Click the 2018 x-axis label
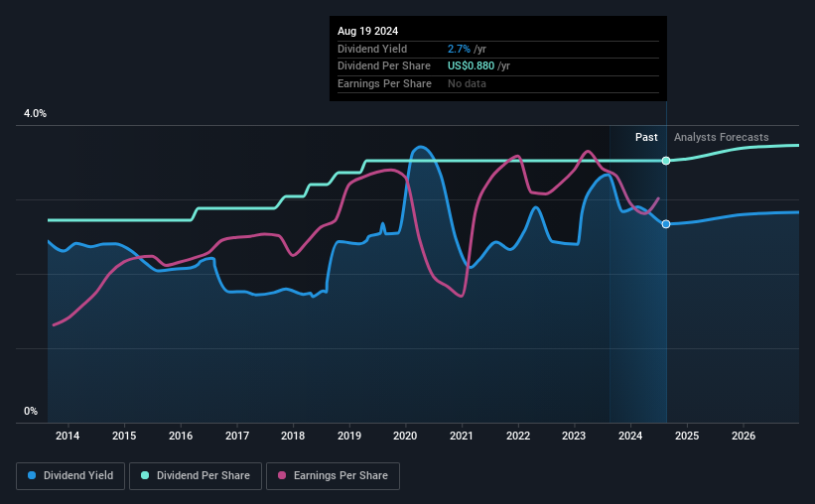This screenshot has height=504, width=815. coord(293,436)
